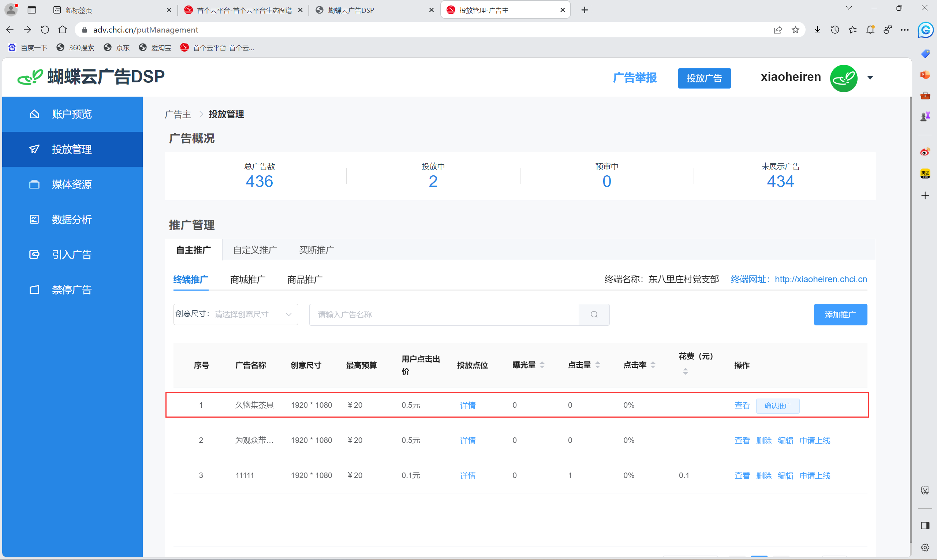
Task: Click 确认推广 for 久物集茶具
Action: (x=777, y=406)
